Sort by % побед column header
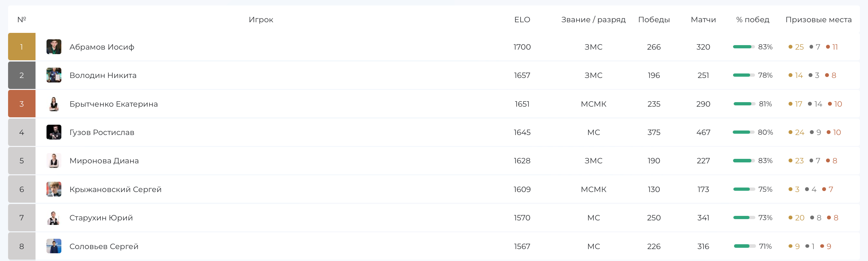 pyautogui.click(x=752, y=20)
